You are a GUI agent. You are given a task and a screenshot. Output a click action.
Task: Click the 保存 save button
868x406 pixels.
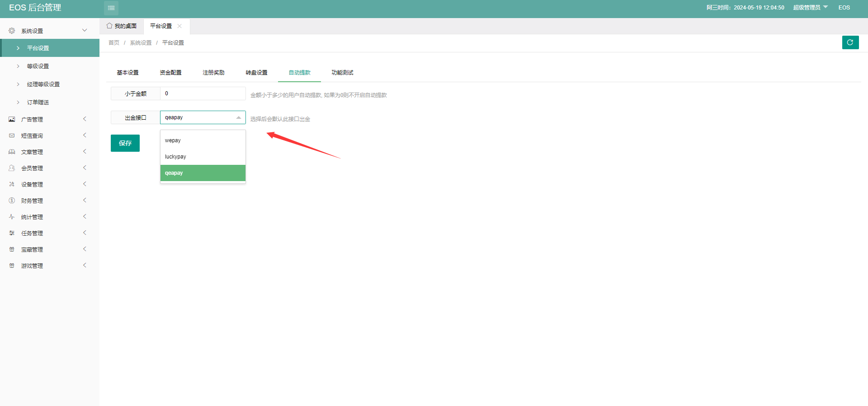[x=125, y=143]
